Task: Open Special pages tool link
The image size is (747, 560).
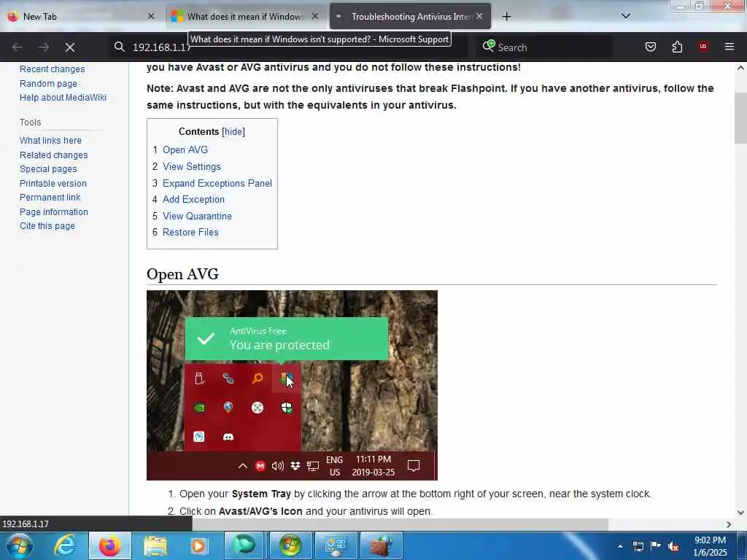Action: [x=48, y=169]
